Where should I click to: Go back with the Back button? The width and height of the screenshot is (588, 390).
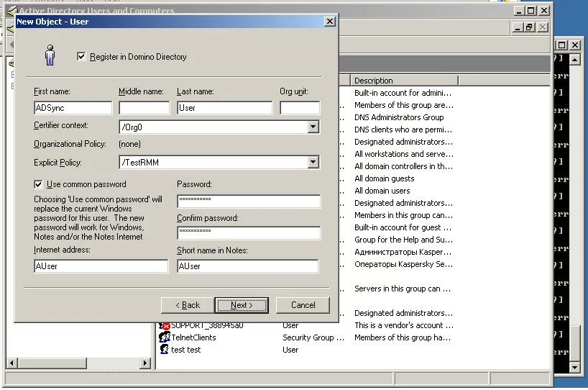click(x=186, y=305)
